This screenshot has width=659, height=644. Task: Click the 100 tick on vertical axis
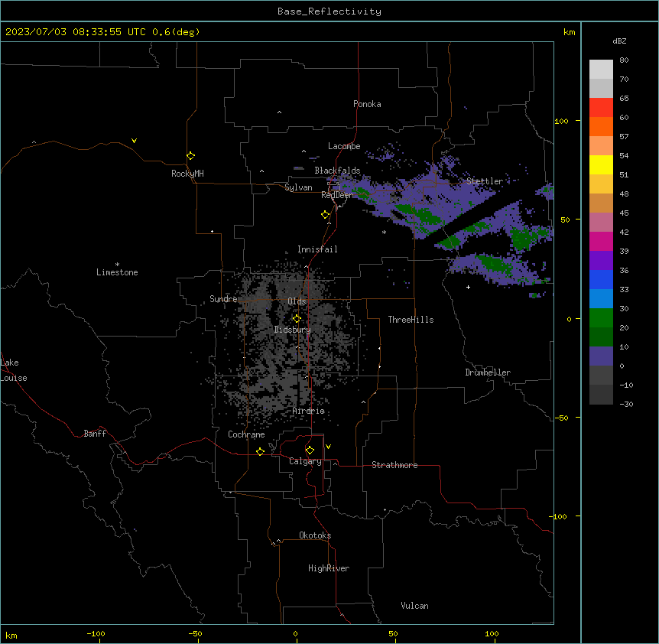pos(561,121)
